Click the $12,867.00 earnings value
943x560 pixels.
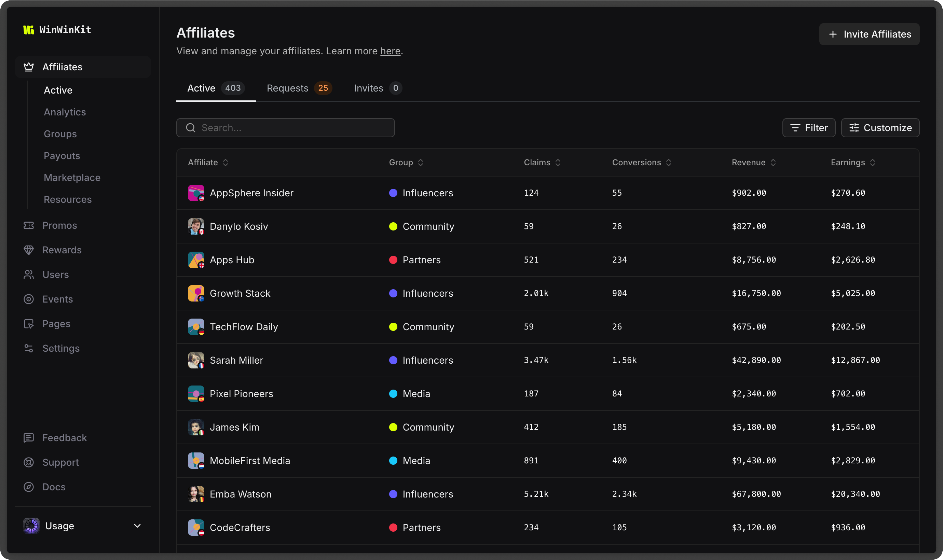[x=855, y=360]
